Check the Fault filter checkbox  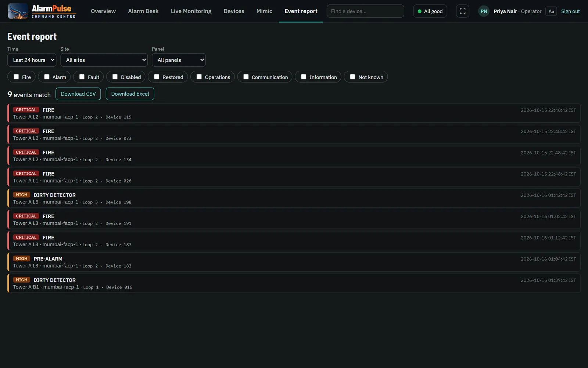click(82, 77)
